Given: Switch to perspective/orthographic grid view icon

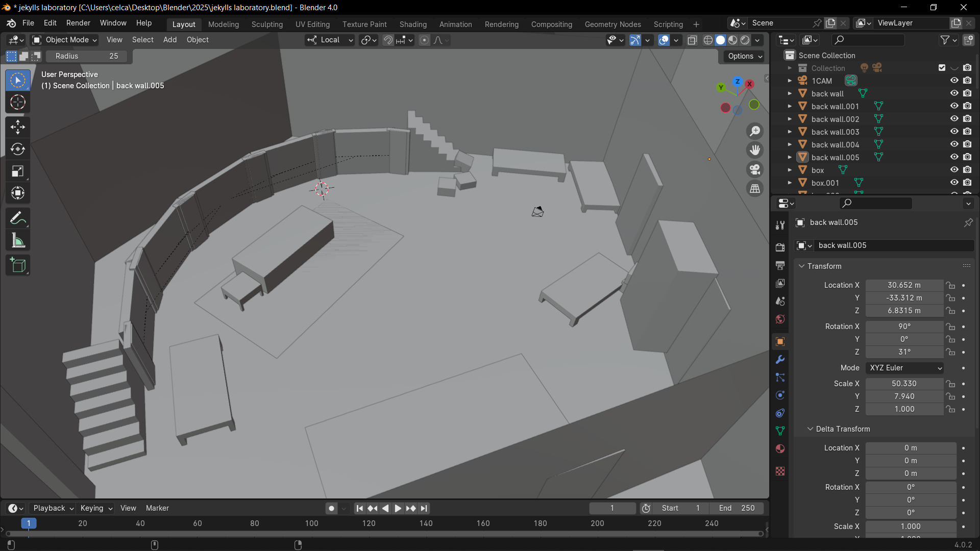Looking at the screenshot, I should click(755, 189).
